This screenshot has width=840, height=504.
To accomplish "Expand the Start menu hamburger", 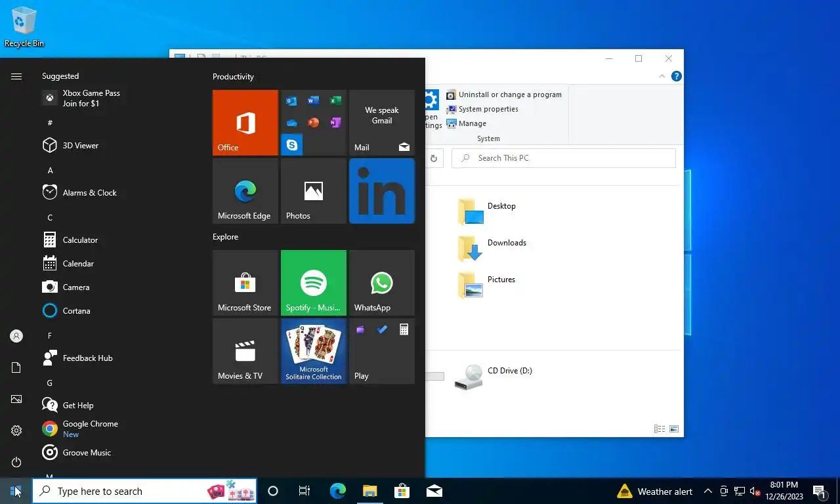I will [16, 77].
